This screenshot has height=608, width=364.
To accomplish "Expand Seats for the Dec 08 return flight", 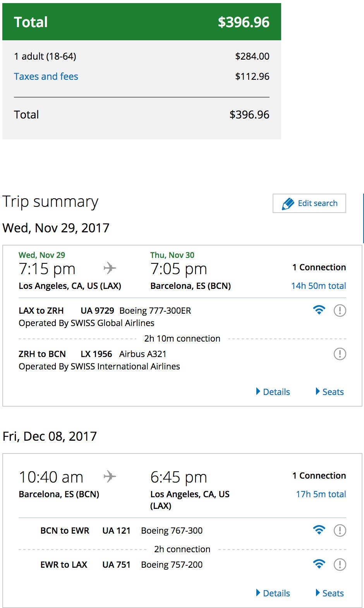I will pos(330,593).
